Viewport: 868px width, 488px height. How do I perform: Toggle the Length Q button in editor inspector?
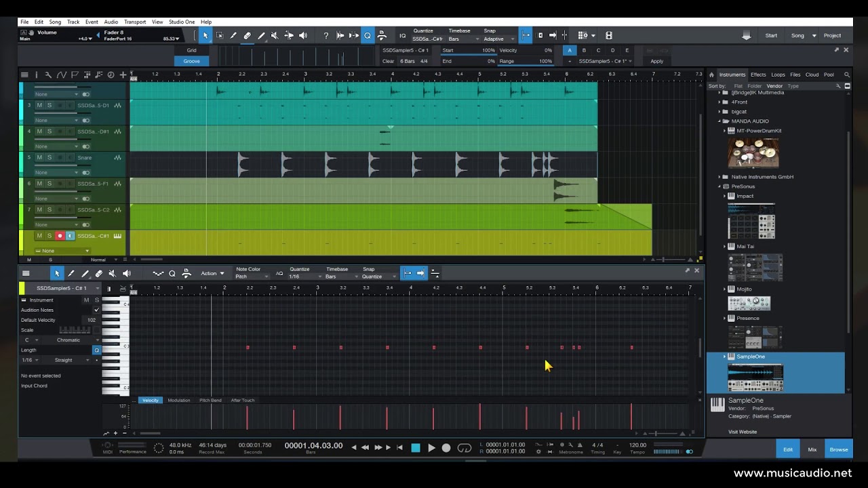click(x=96, y=350)
